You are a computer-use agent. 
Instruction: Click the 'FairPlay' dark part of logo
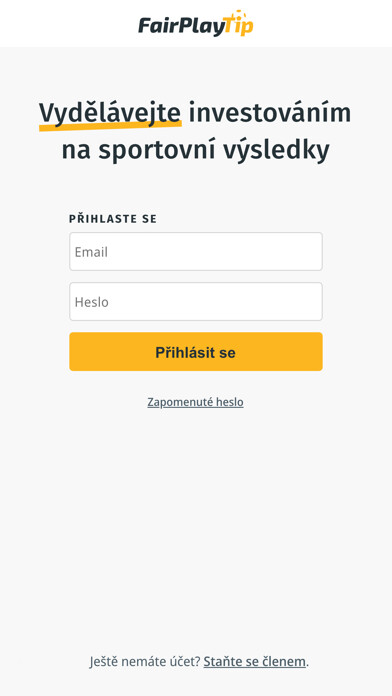[x=180, y=25]
